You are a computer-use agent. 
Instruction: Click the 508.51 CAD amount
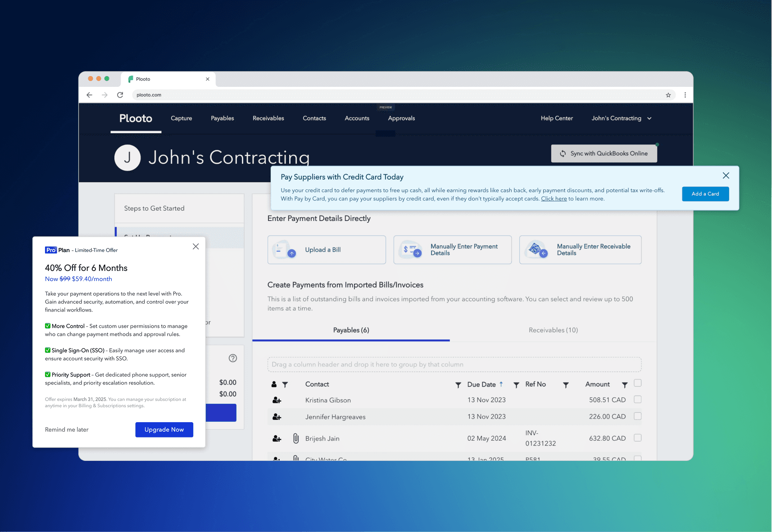point(608,400)
